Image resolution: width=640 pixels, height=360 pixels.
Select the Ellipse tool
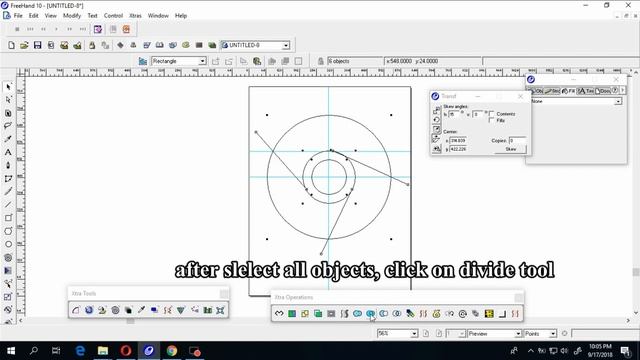tap(8, 244)
